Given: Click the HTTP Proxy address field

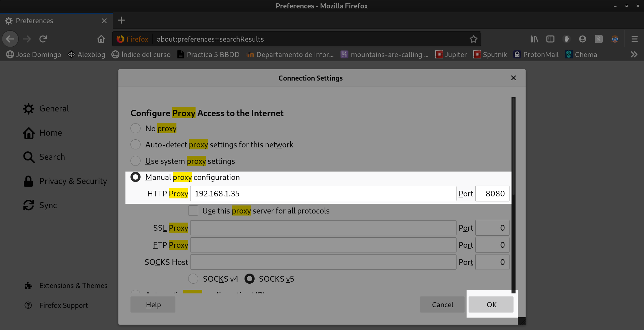Looking at the screenshot, I should [323, 194].
